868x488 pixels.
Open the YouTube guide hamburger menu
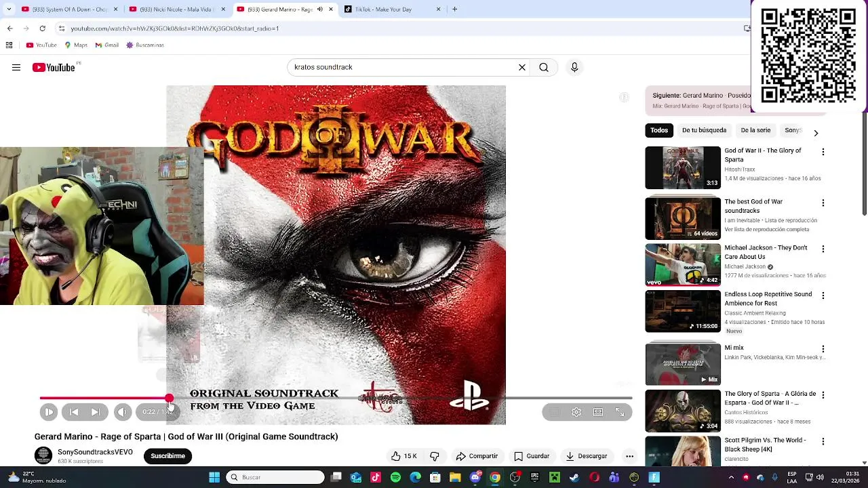(16, 67)
